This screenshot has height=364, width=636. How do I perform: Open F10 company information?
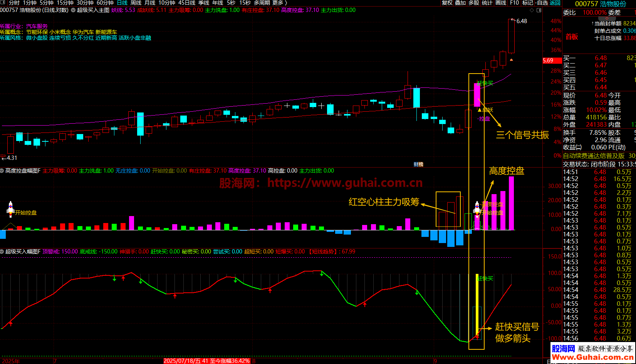pyautogui.click(x=515, y=3)
